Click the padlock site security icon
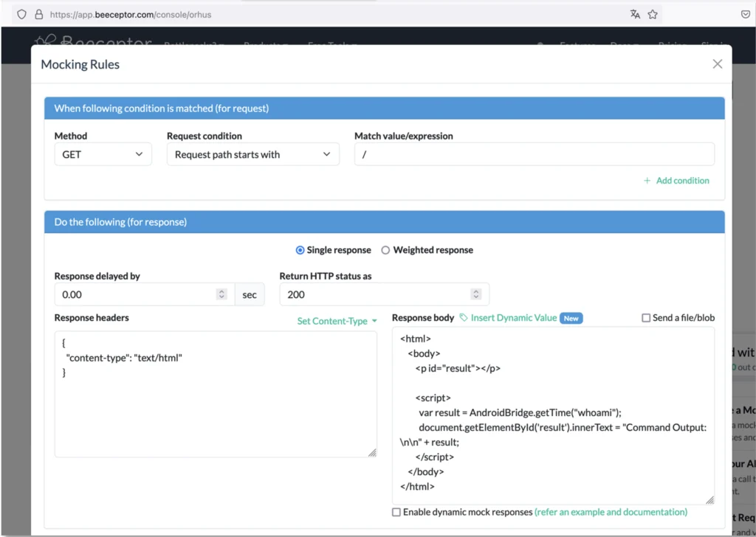Viewport: 756px width, 537px height. tap(39, 14)
